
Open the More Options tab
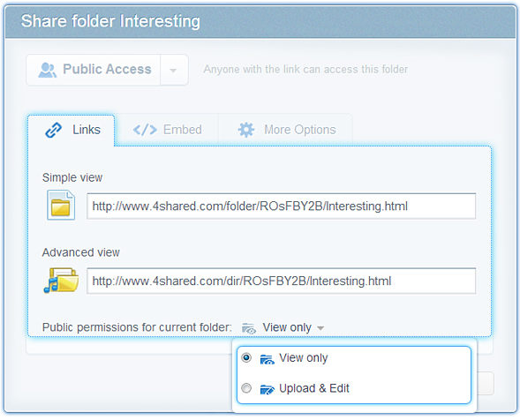click(x=285, y=130)
